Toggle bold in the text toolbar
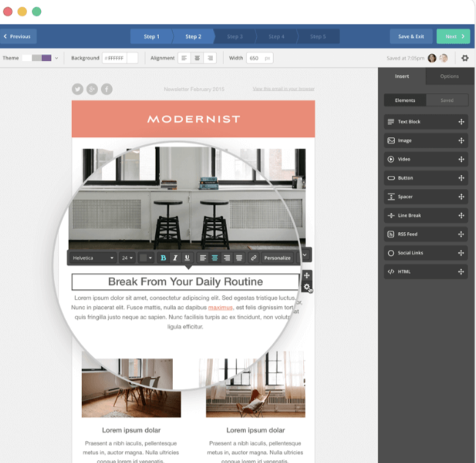The height and width of the screenshot is (463, 476). (163, 258)
